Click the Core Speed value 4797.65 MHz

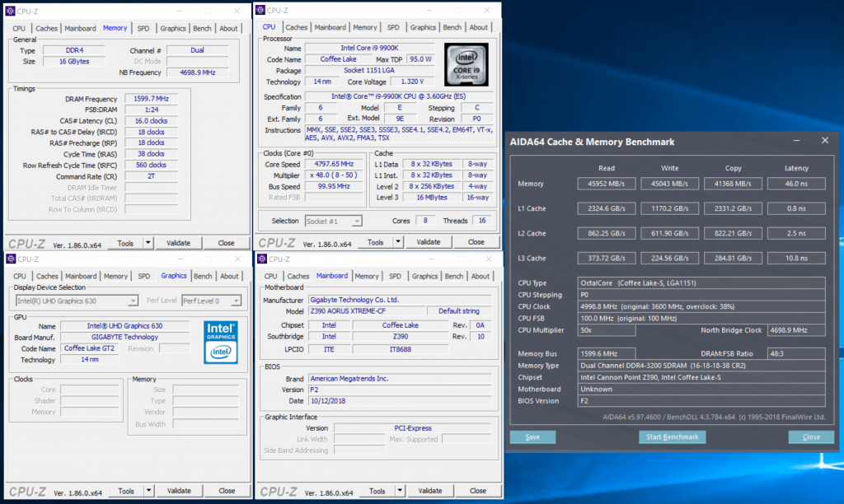(334, 164)
